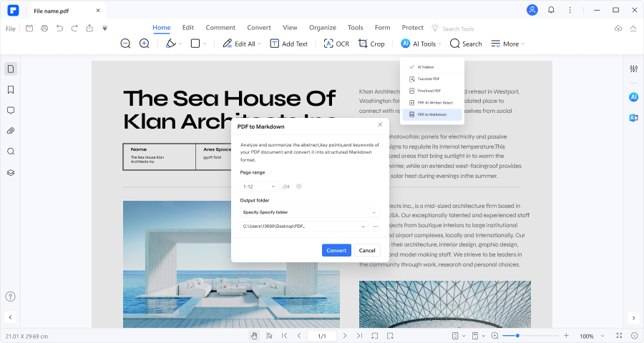The image size is (644, 343).
Task: Collapse the ribbon with the up chevron
Action: (x=633, y=29)
